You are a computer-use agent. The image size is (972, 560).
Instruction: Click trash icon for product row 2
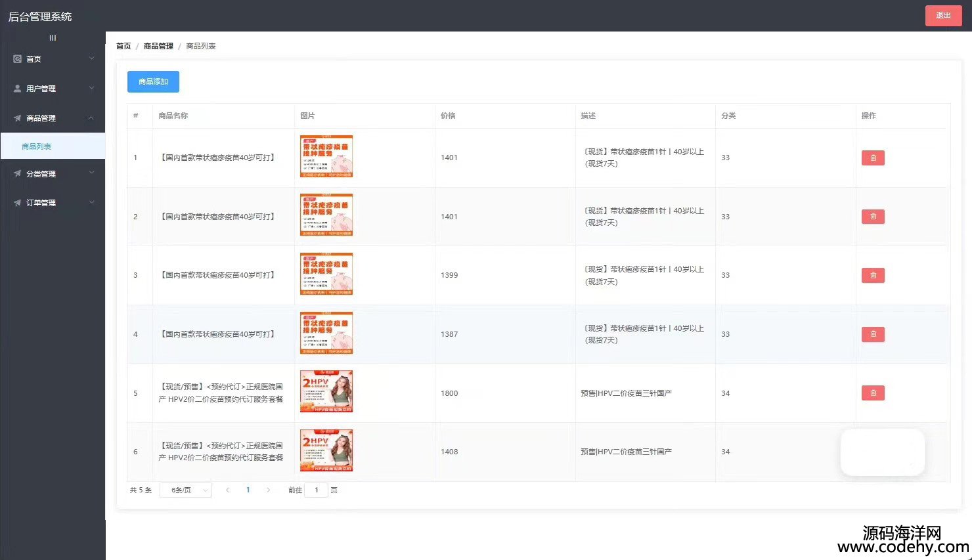873,217
